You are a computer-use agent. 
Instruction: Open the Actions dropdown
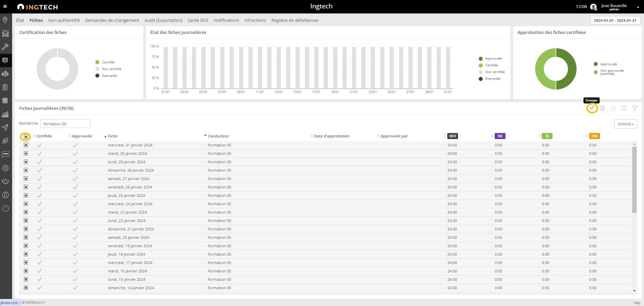pyautogui.click(x=625, y=124)
